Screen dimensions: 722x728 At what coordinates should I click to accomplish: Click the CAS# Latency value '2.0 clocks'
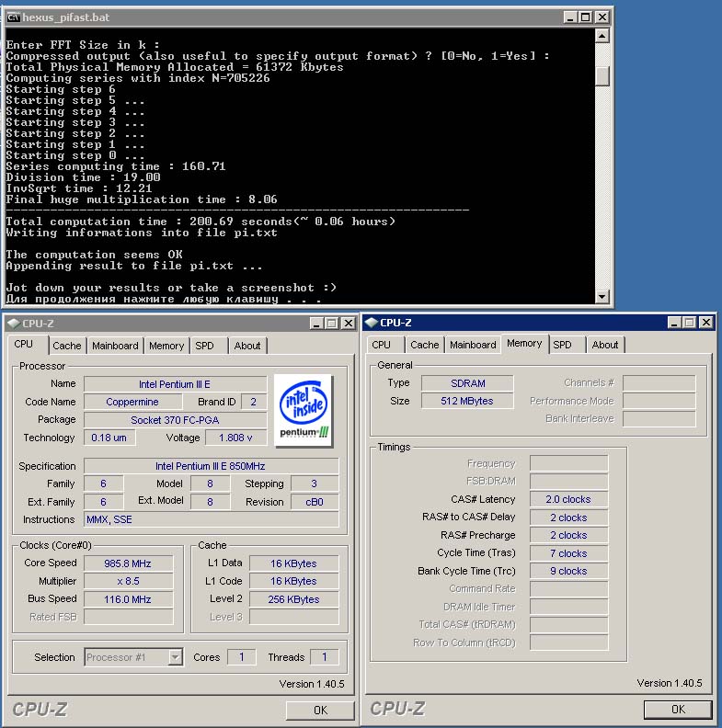[x=568, y=499]
